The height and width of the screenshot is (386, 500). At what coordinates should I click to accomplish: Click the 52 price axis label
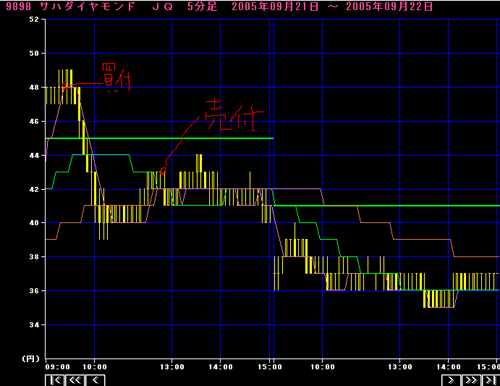click(x=34, y=19)
